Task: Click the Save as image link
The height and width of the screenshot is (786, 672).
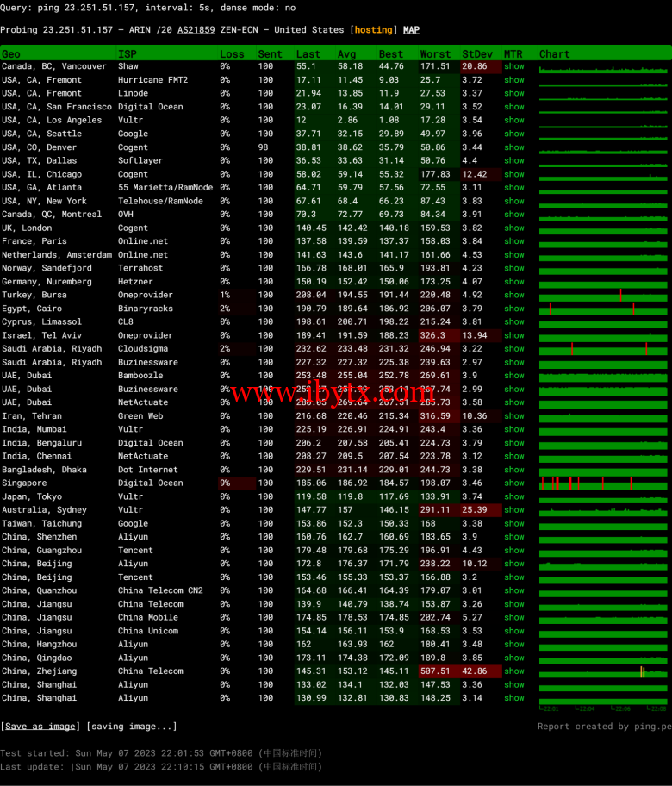Action: (40, 727)
